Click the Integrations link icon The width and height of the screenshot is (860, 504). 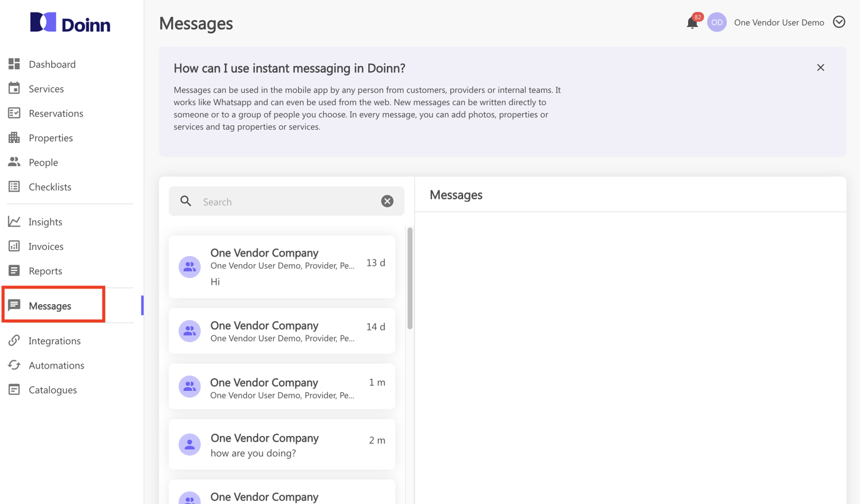coord(14,340)
